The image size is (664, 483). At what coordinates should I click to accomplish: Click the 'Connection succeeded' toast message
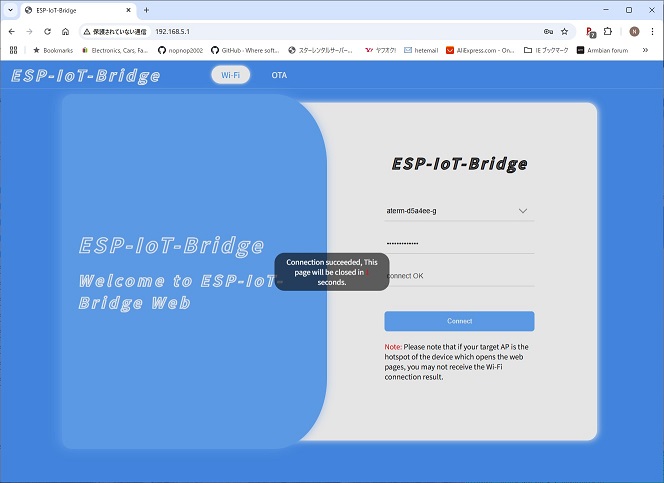coord(332,272)
